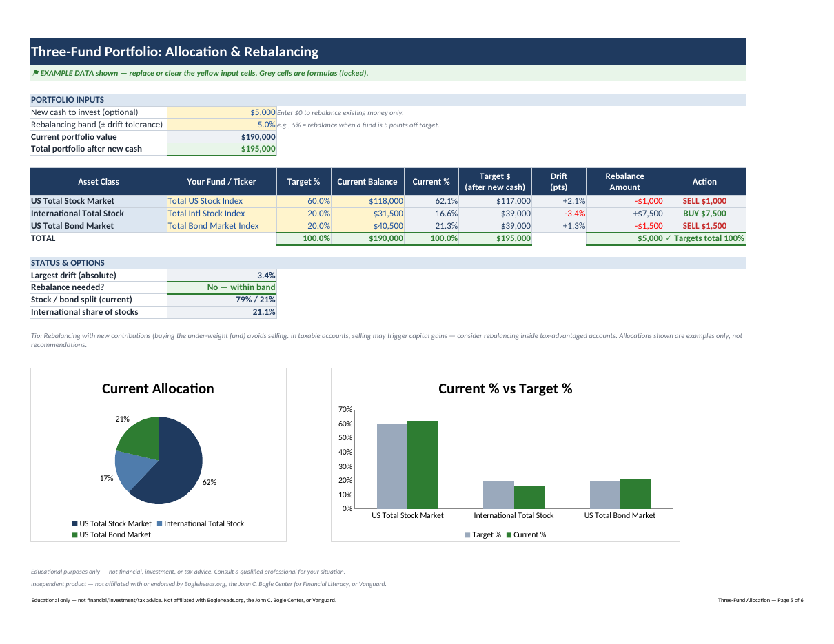The image size is (834, 644).
Task: Select the New cash to invest $5,000 cell
Action: click(x=222, y=112)
